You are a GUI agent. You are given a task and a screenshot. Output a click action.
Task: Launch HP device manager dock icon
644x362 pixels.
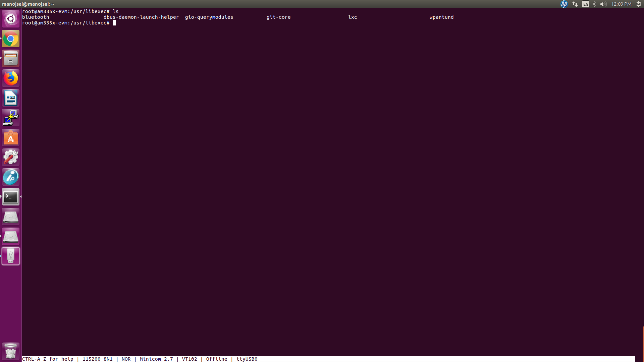[x=11, y=177]
